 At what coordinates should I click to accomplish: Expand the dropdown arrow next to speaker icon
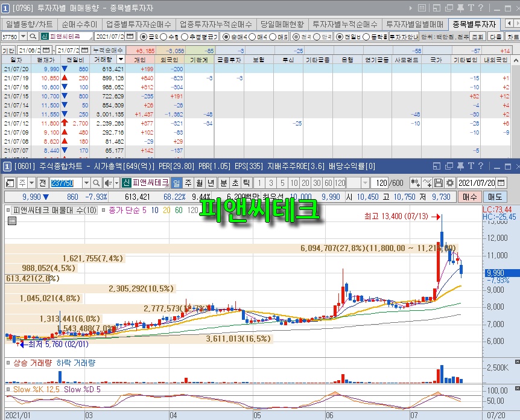click(116, 183)
